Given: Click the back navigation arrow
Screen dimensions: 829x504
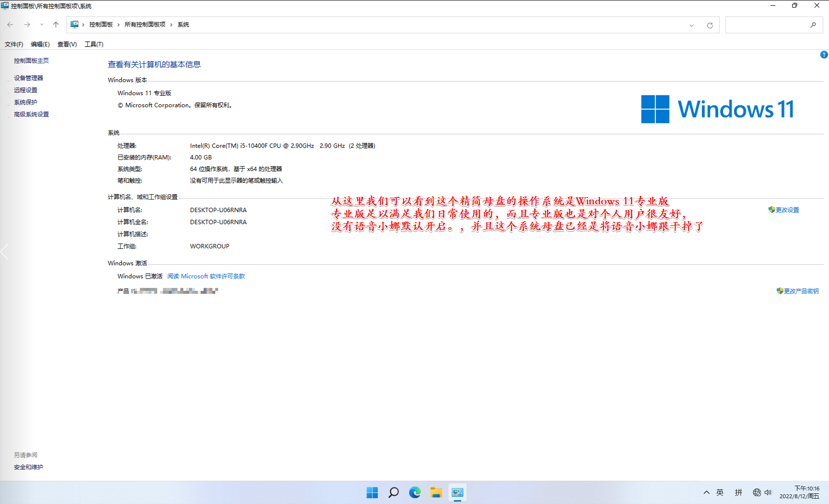Looking at the screenshot, I should coord(10,25).
